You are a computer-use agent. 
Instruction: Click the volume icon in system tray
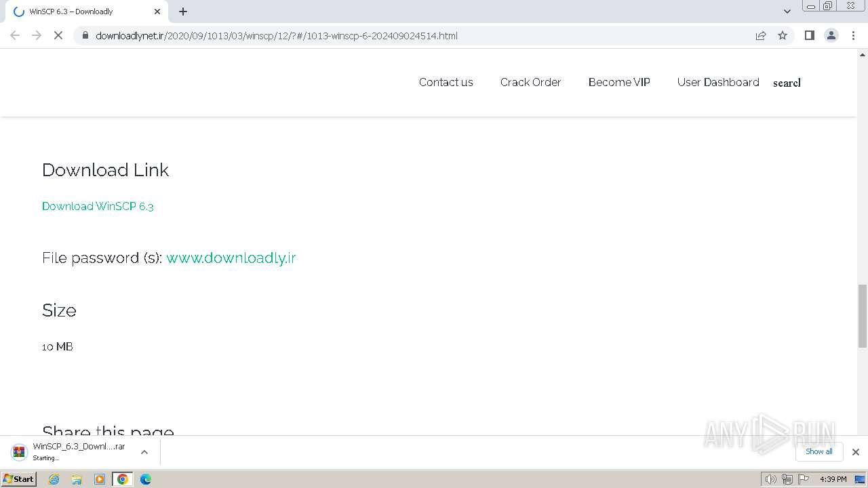coord(771,479)
